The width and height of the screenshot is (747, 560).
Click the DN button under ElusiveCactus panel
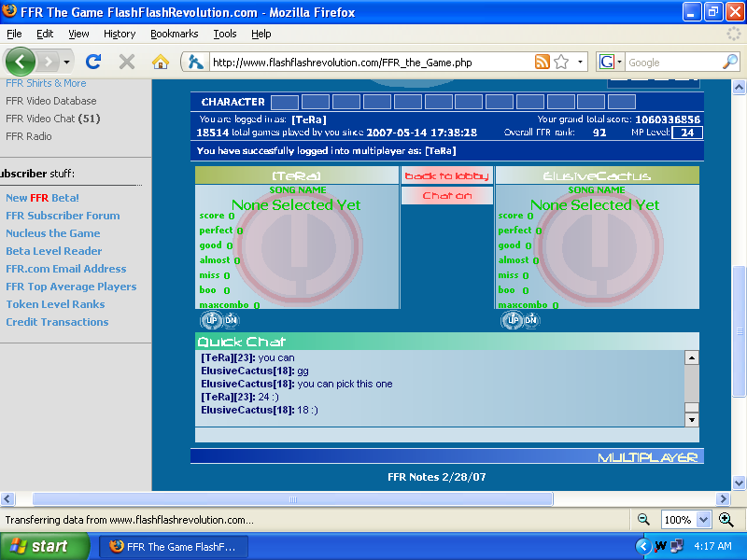530,320
